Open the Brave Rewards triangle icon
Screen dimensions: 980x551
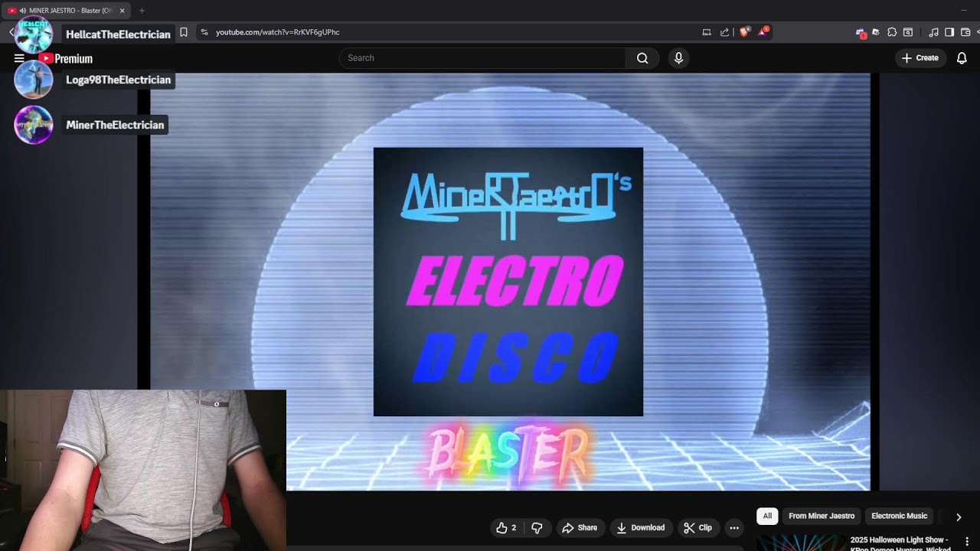763,32
